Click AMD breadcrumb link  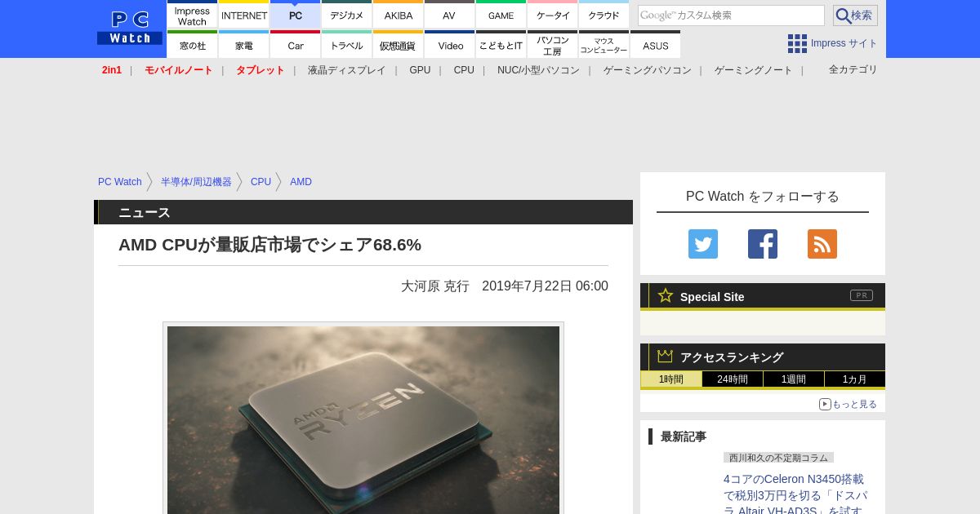pos(301,182)
